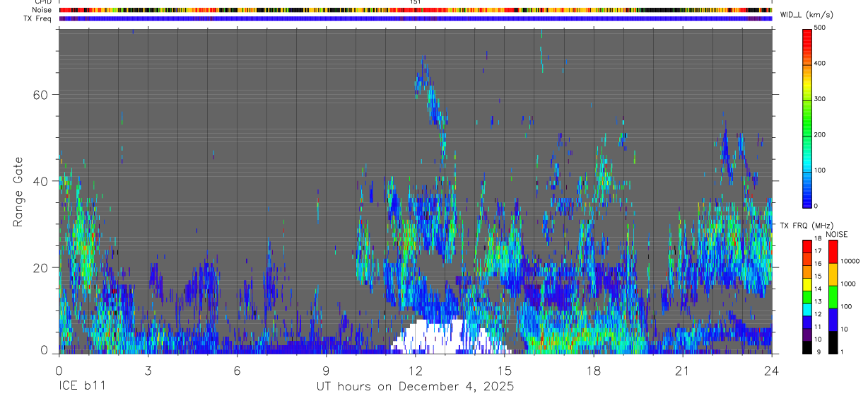
Task: Click the 12 hour tick label on the UT axis
Action: (415, 371)
